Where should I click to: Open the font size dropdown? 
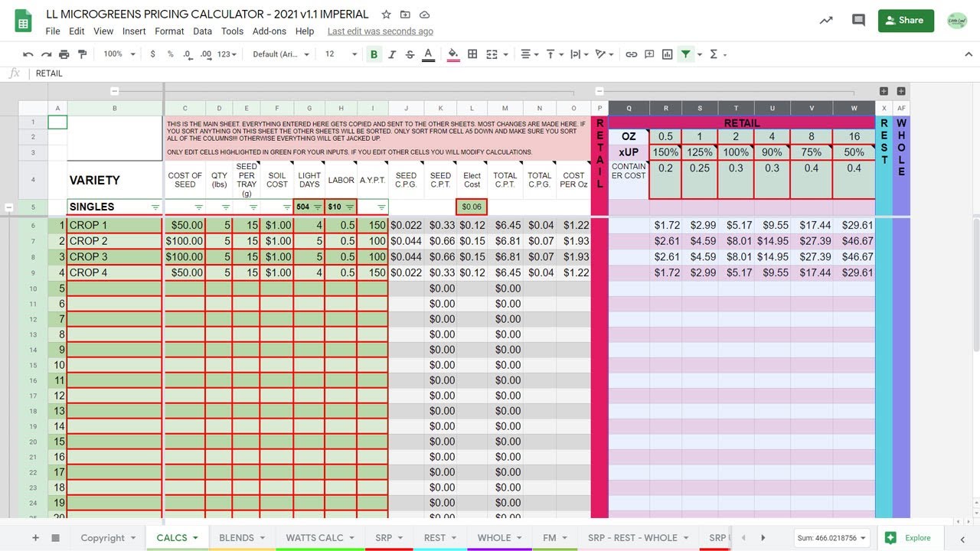(x=341, y=54)
